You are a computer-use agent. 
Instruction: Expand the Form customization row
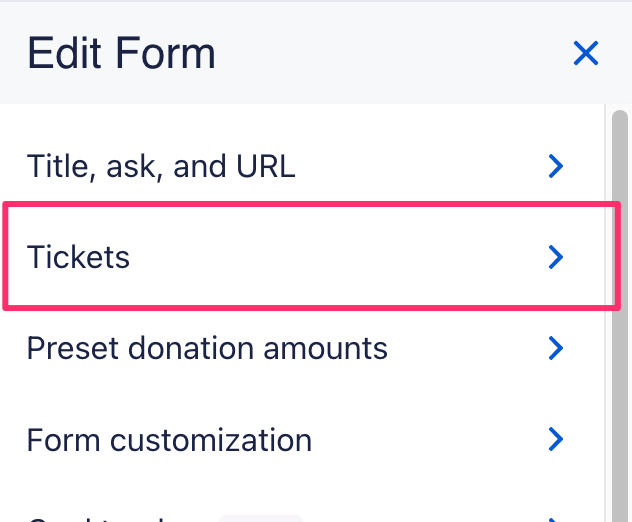[300, 439]
